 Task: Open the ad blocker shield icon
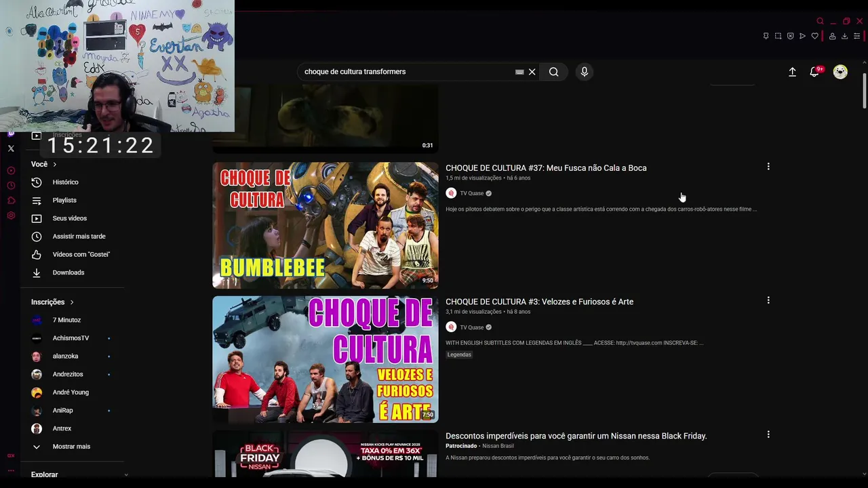(790, 36)
